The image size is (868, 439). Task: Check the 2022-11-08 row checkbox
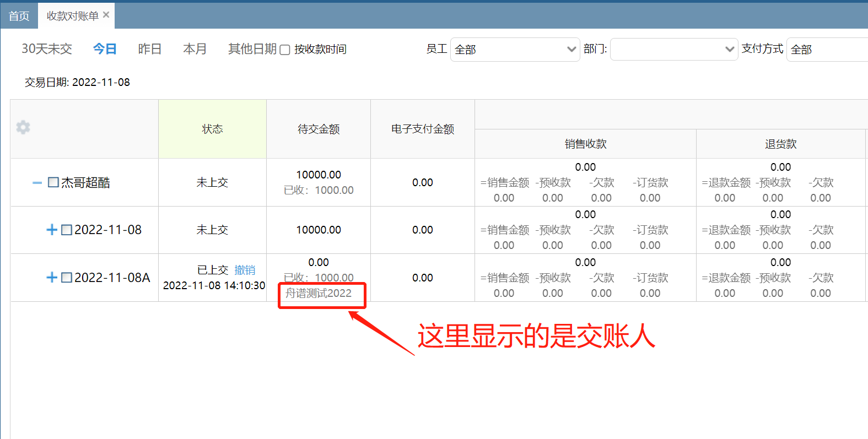click(67, 230)
